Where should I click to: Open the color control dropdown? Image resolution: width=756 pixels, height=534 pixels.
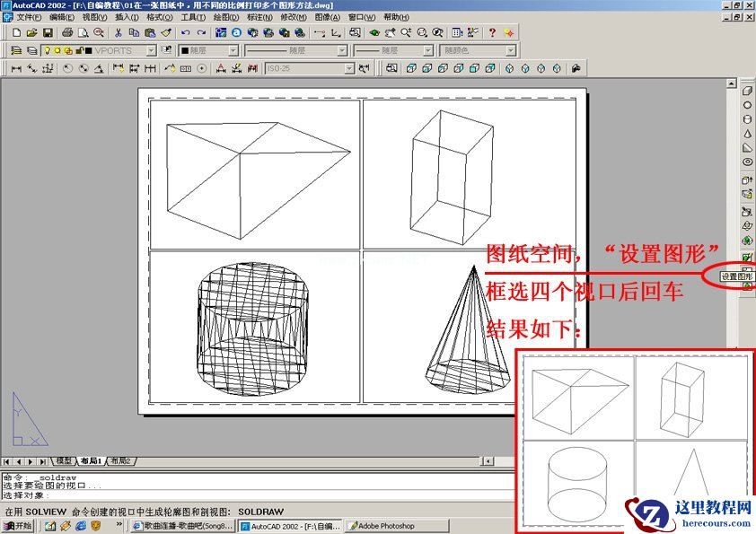233,50
